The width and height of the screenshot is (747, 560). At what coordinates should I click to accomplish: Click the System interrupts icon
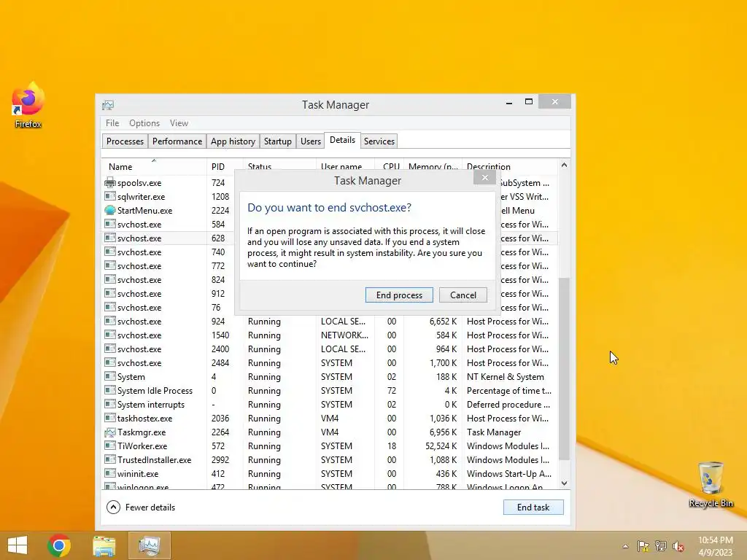click(x=110, y=404)
